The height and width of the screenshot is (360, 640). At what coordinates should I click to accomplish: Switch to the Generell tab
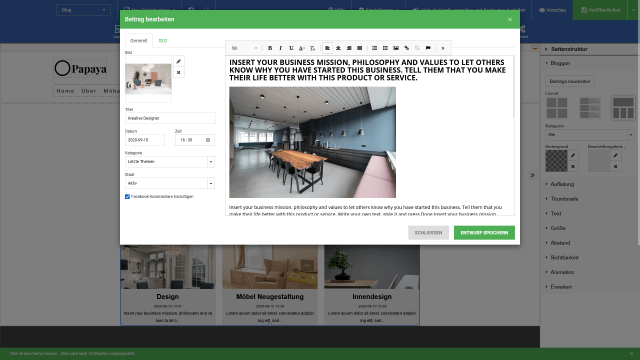138,41
